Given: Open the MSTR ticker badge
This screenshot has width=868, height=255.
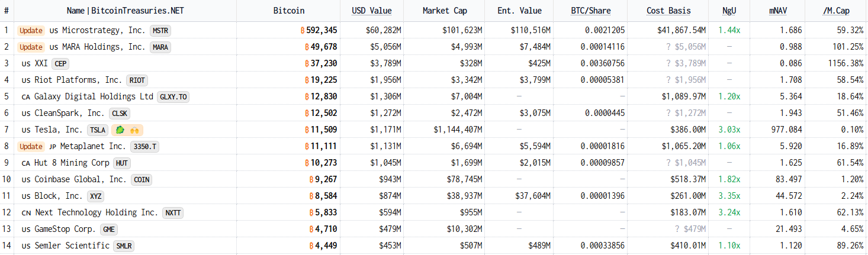Looking at the screenshot, I should [160, 30].
